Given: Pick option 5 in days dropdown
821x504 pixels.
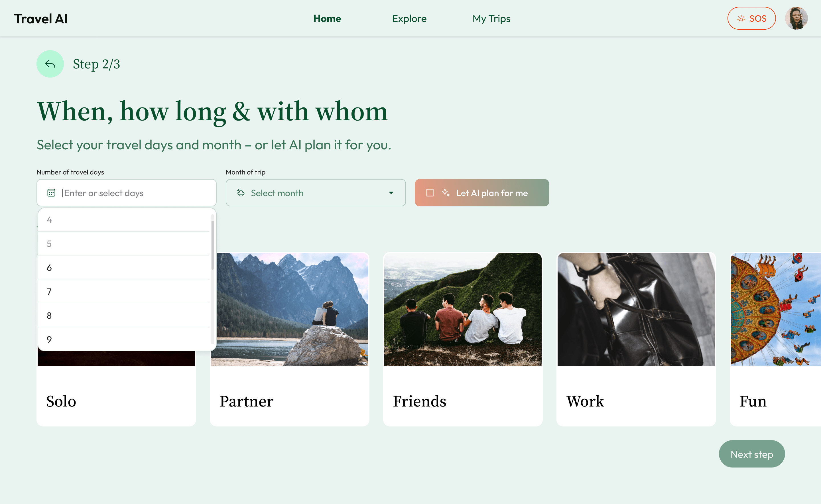Looking at the screenshot, I should point(123,243).
